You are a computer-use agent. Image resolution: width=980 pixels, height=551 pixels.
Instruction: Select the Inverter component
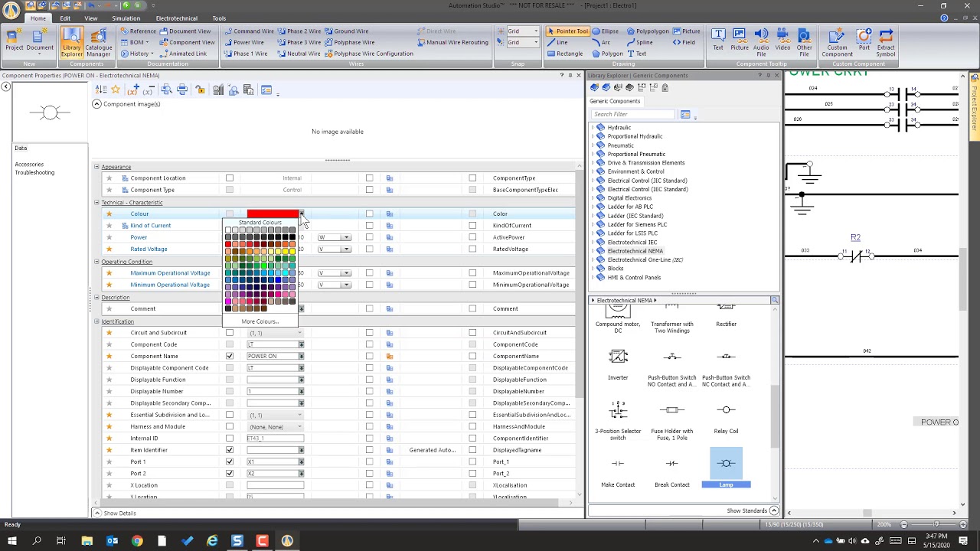(618, 364)
